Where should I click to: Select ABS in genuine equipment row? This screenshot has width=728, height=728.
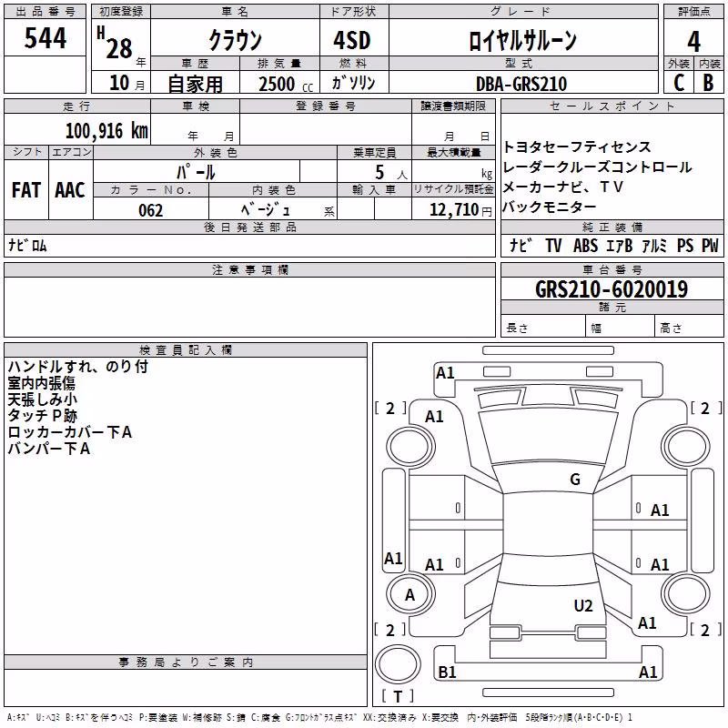[x=585, y=245]
